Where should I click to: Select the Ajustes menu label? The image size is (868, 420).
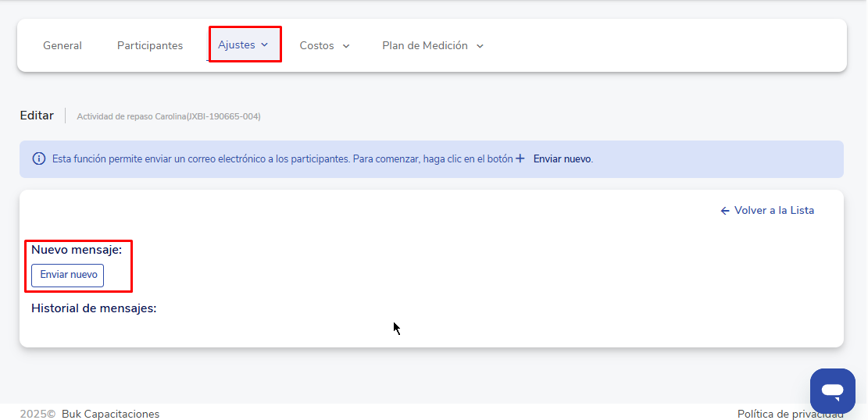[236, 45]
